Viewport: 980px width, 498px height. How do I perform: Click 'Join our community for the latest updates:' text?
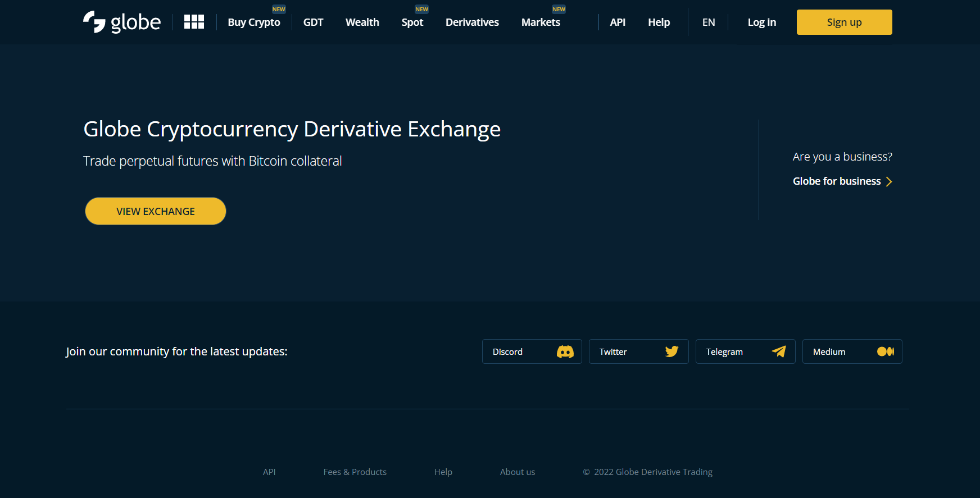click(176, 351)
